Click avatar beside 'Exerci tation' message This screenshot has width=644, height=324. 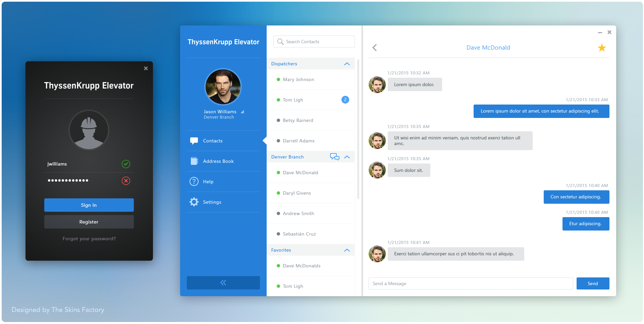377,254
